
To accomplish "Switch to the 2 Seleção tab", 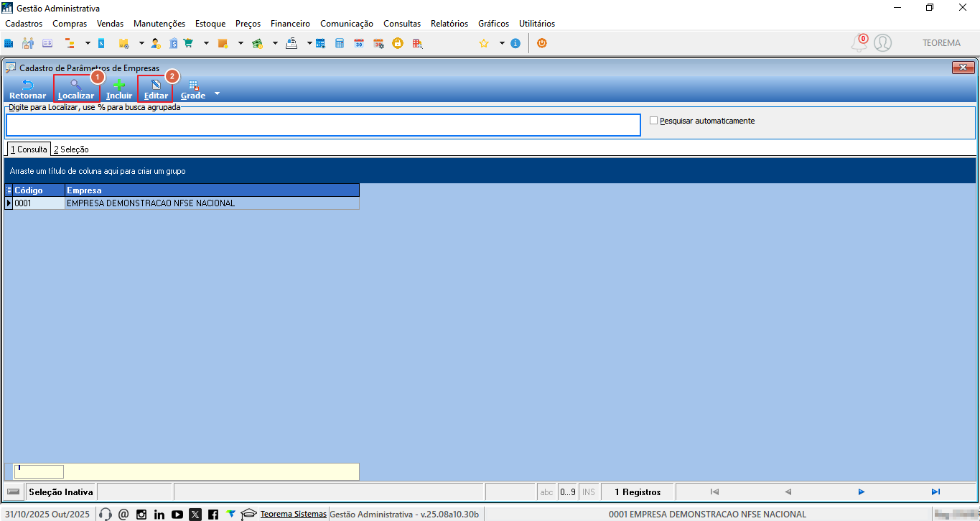I will tap(71, 149).
